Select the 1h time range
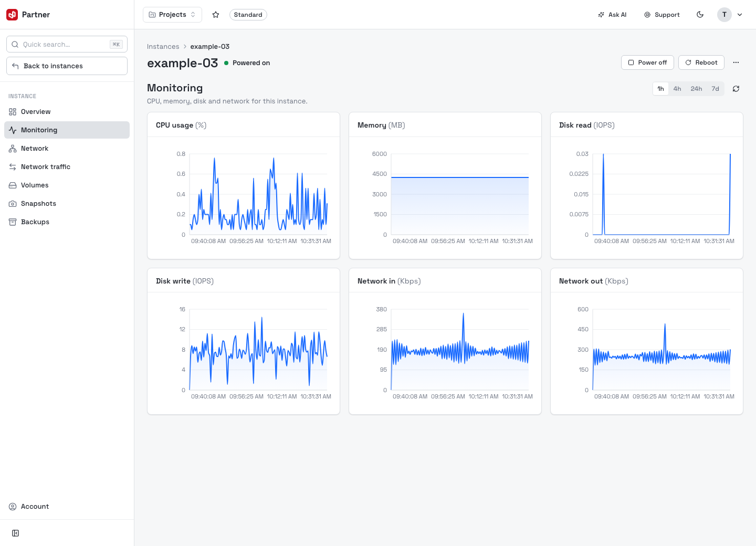Screen dimensions: 756x546 tap(660, 89)
